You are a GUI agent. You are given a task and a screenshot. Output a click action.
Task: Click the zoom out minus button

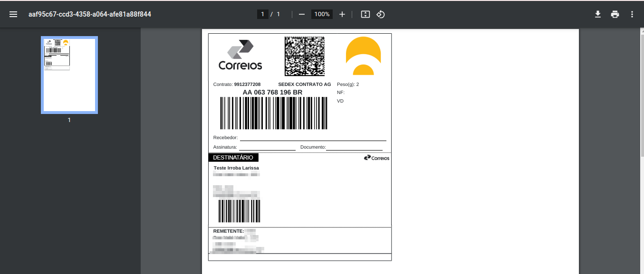point(301,14)
